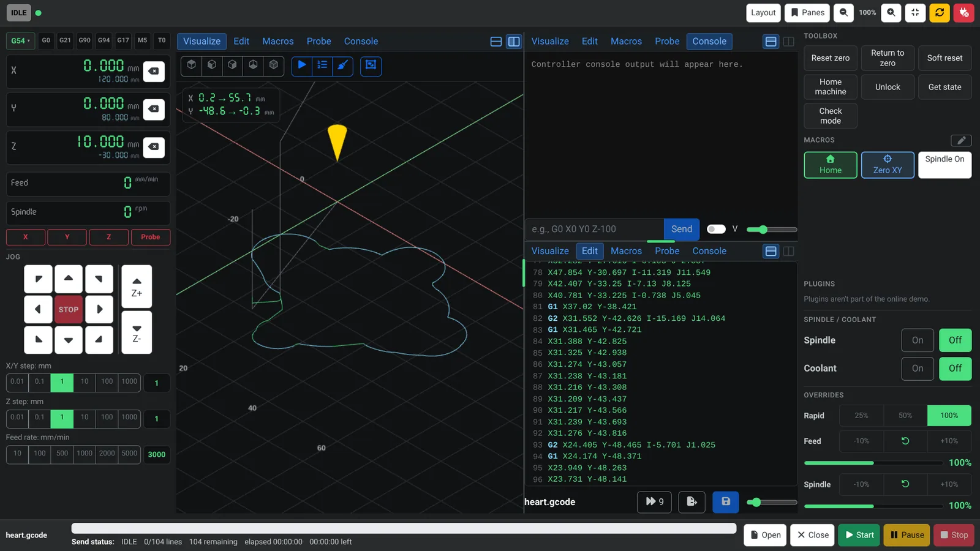This screenshot has height=551, width=980.
Task: Open the Probe tab in the left pane
Action: coord(319,42)
